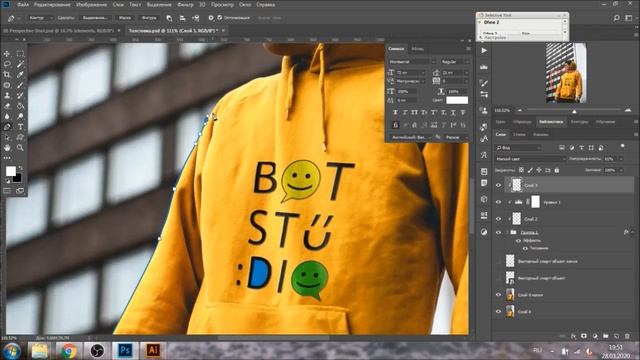Open the layer opacity dropdown arrow
Viewport: 640px width, 360px height.
[621, 159]
